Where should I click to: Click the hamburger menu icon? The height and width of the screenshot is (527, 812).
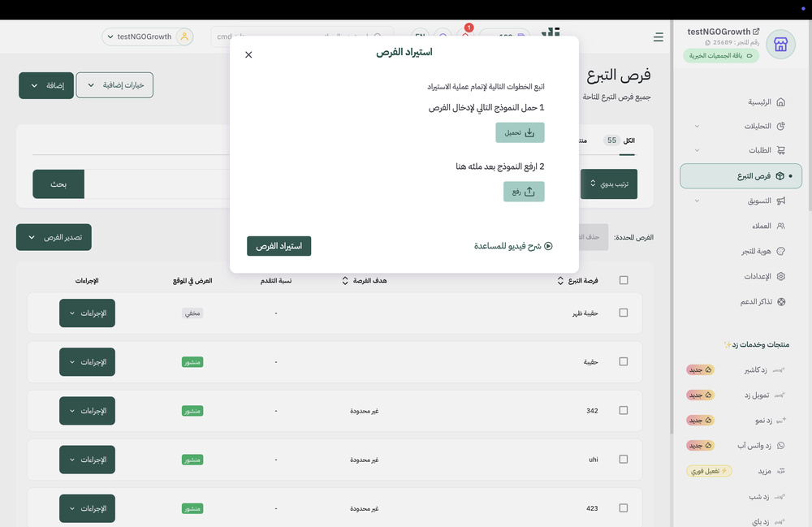click(x=659, y=37)
